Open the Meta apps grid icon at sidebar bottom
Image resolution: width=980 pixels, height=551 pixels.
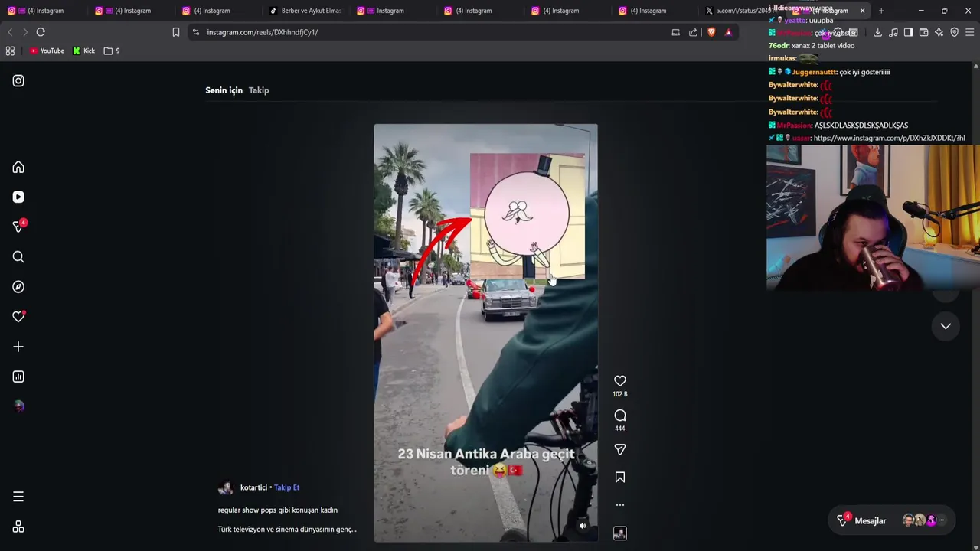(18, 527)
